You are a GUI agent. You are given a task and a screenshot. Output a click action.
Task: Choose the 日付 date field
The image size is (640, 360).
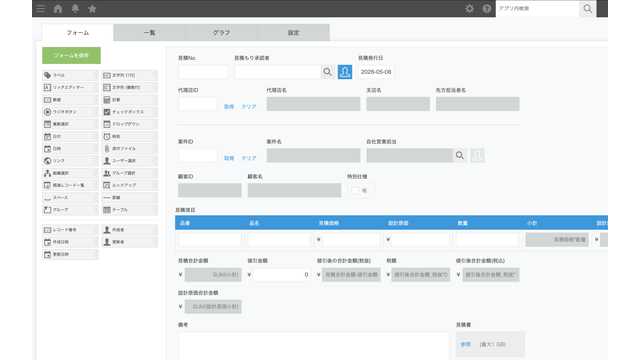click(70, 136)
